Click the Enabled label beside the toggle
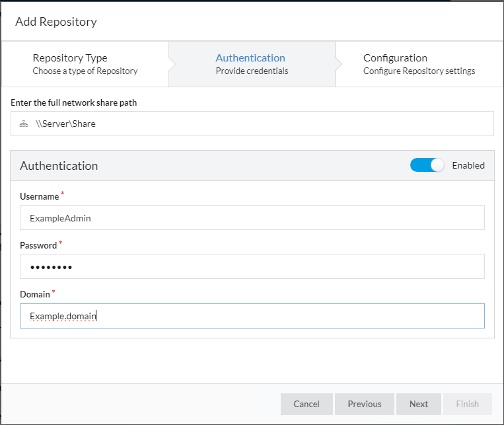The height and width of the screenshot is (425, 504). tap(468, 165)
